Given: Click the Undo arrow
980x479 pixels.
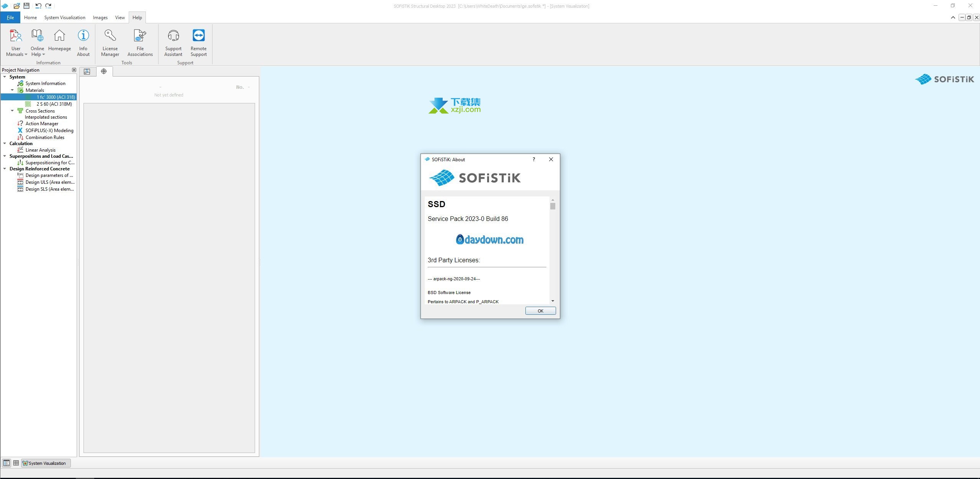Looking at the screenshot, I should pyautogui.click(x=38, y=6).
